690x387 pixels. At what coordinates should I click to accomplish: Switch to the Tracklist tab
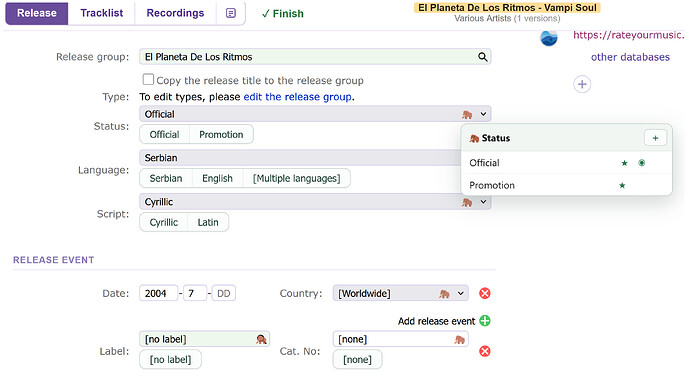coord(102,13)
